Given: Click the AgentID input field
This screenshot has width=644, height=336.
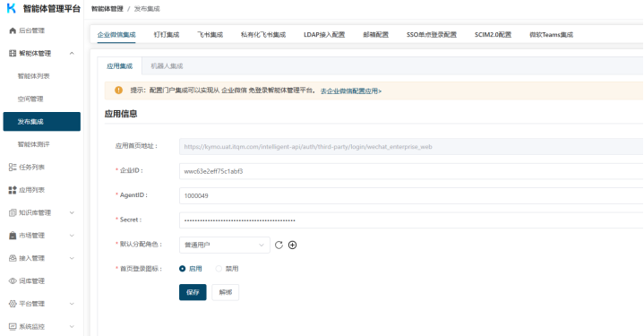Looking at the screenshot, I should (411, 196).
